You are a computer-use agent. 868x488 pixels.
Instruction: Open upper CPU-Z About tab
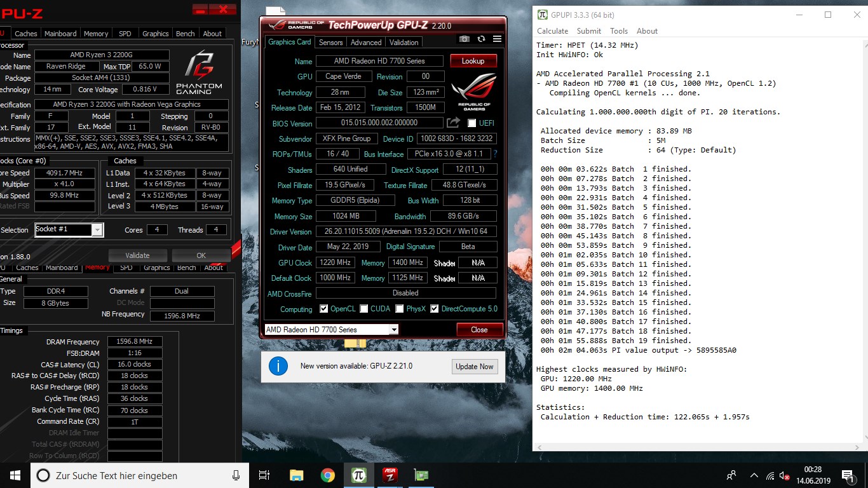[212, 34]
